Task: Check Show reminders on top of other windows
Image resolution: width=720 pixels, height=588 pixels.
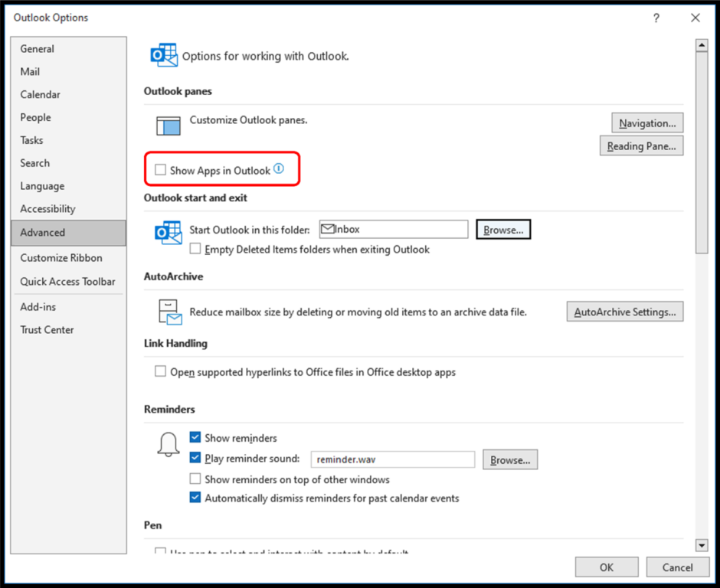Action: (195, 479)
